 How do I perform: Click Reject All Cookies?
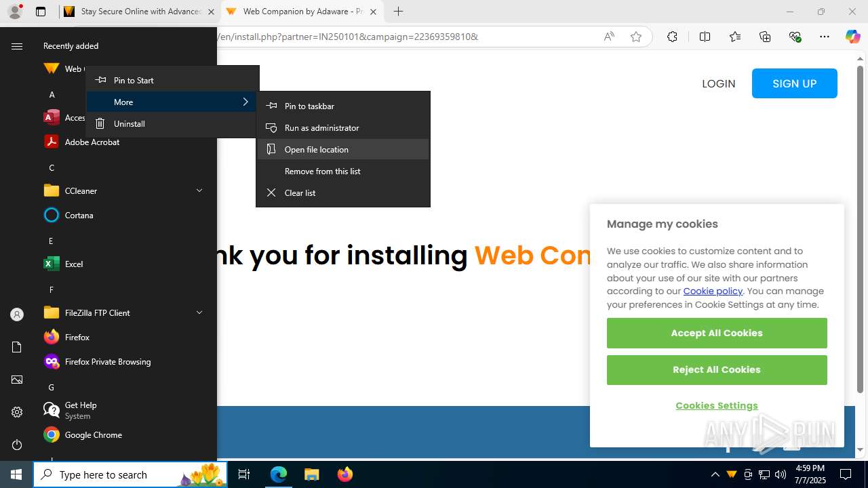click(717, 369)
